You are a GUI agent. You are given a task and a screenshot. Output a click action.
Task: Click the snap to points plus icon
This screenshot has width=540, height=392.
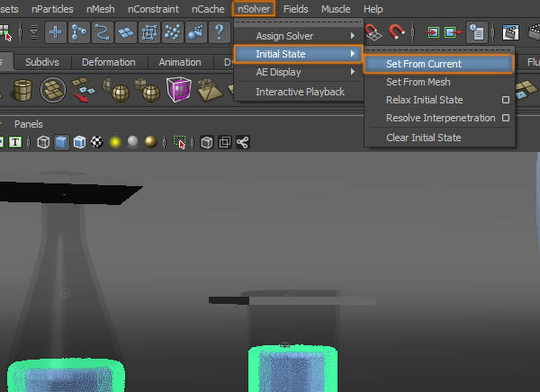click(x=56, y=33)
